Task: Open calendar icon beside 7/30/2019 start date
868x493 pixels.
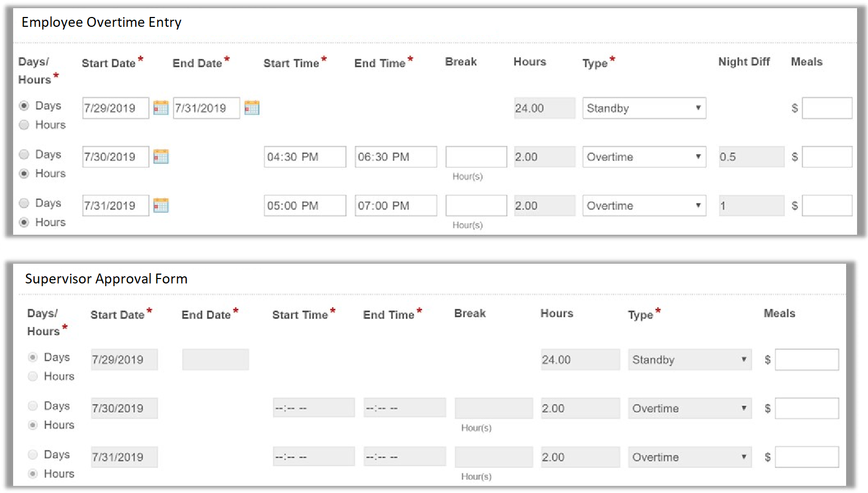Action: [x=160, y=156]
